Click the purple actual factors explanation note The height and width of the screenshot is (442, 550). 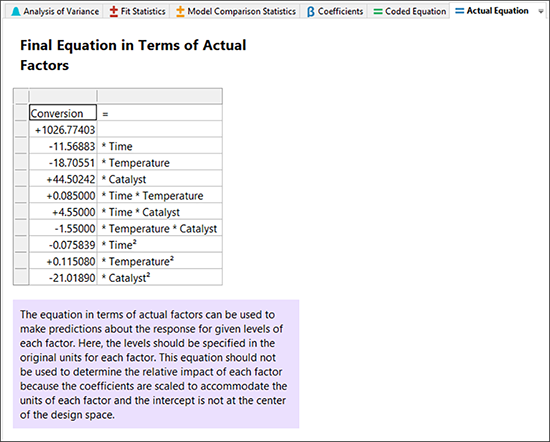[156, 364]
